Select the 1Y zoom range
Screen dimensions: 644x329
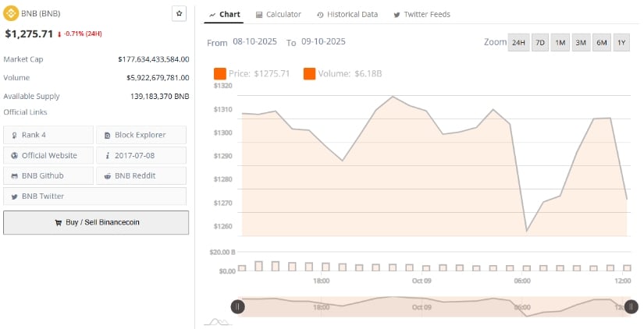pyautogui.click(x=622, y=42)
